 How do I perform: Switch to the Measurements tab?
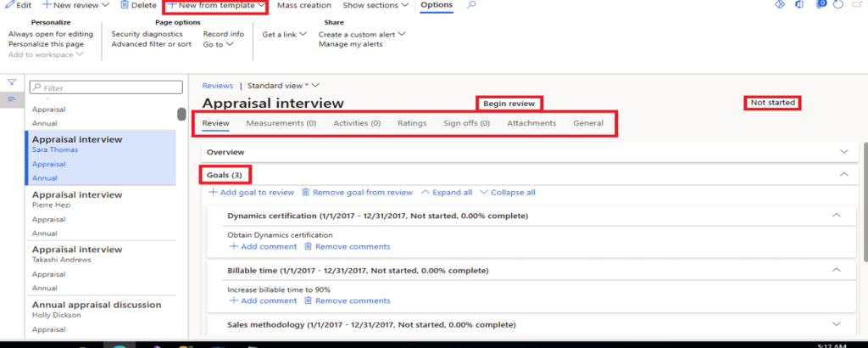281,123
